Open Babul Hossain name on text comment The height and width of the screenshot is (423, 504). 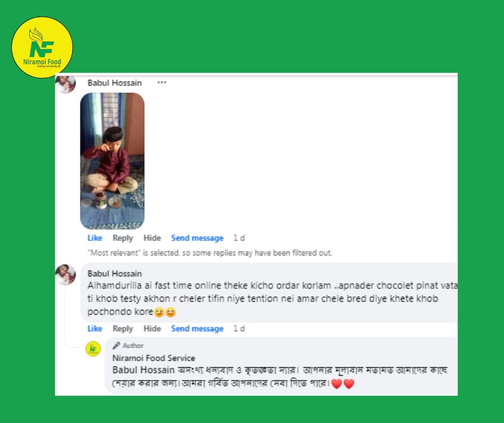(x=115, y=273)
